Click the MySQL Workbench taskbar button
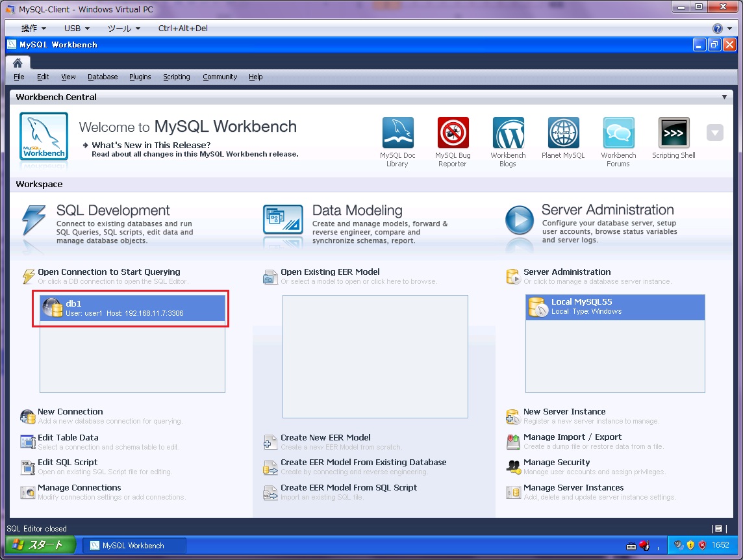This screenshot has width=743, height=560. click(x=134, y=546)
